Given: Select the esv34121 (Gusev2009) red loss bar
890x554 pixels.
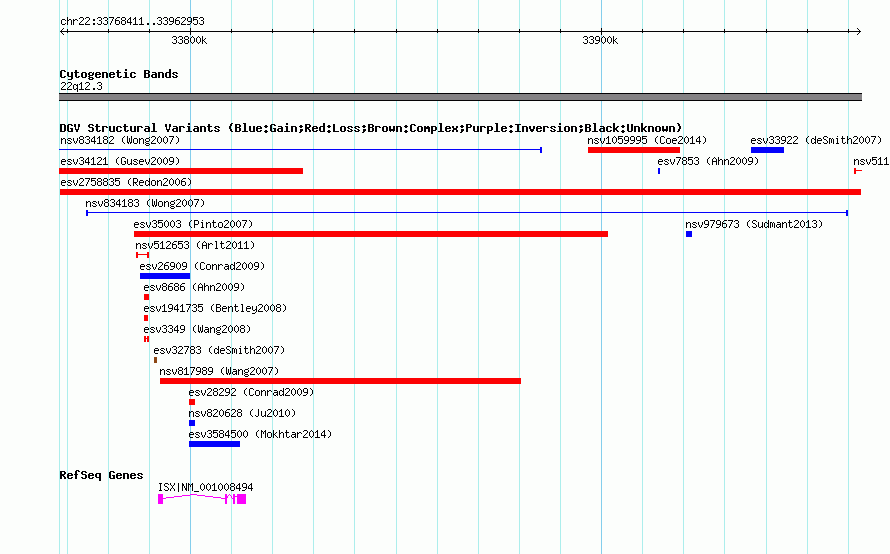Looking at the screenshot, I should (181, 171).
